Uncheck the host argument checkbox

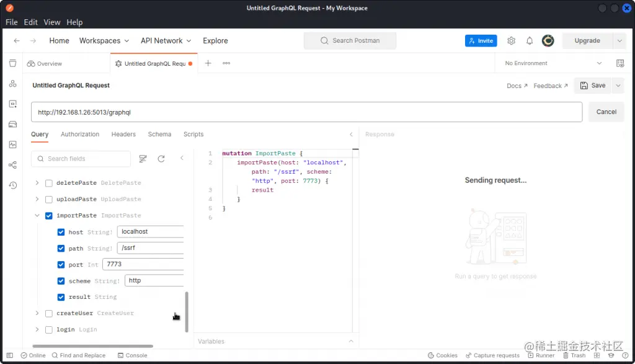(x=61, y=232)
